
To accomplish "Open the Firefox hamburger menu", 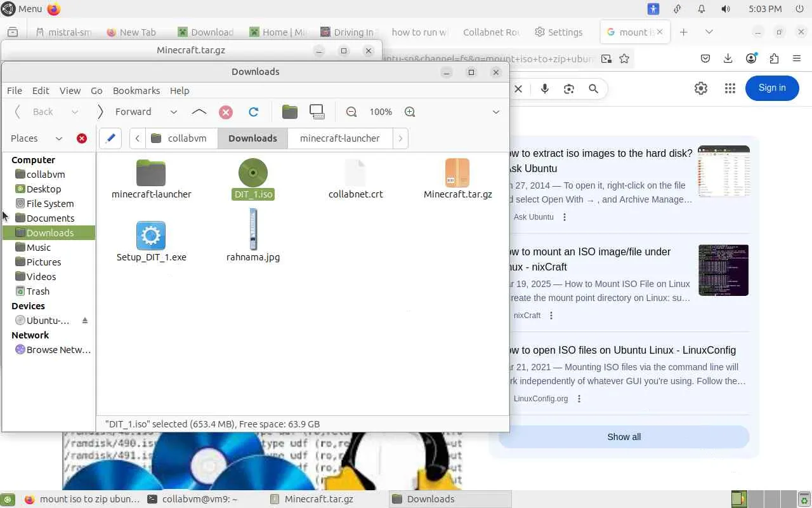I will coord(797,58).
